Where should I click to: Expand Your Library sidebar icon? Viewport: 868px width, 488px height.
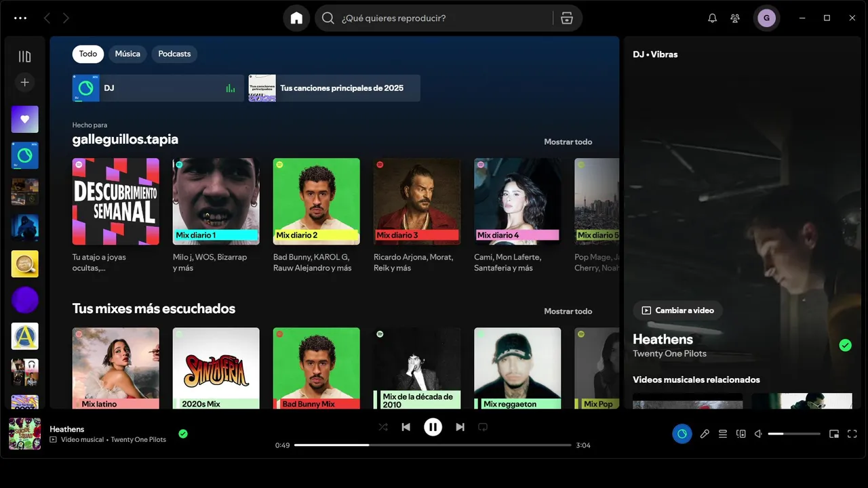pyautogui.click(x=25, y=56)
